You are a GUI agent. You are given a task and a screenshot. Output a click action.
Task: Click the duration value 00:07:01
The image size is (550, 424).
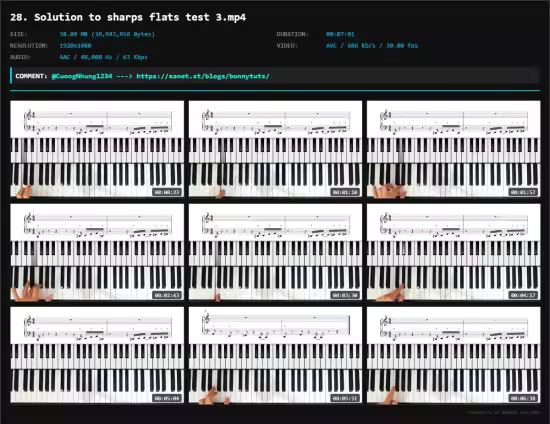pyautogui.click(x=340, y=34)
